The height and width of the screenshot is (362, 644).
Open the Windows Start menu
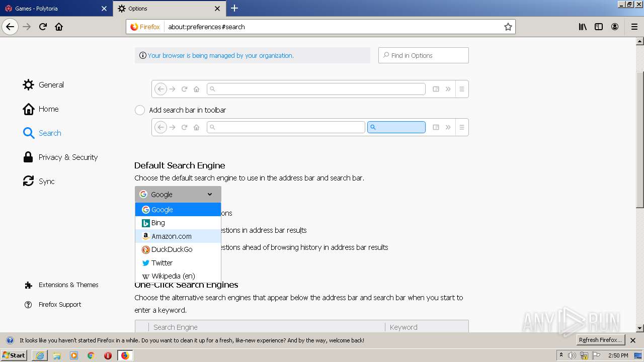(14, 355)
